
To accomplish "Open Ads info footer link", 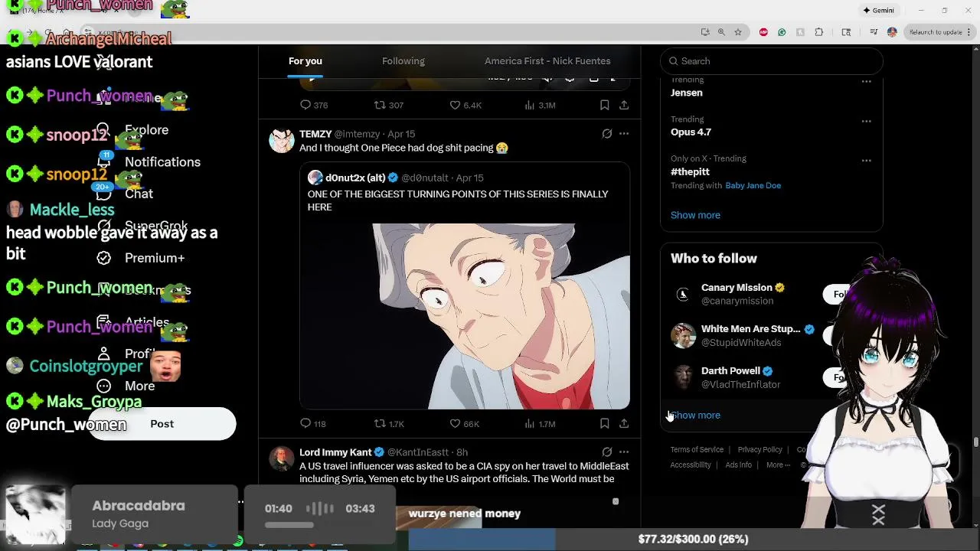I will 738,465.
